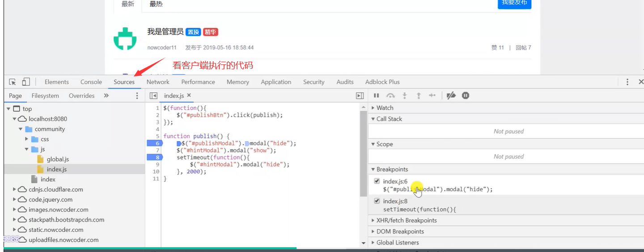Viewport: 644px width, 252px height.
Task: Expand stackpath.bootstrapcdn.com domain node
Action: 15,220
